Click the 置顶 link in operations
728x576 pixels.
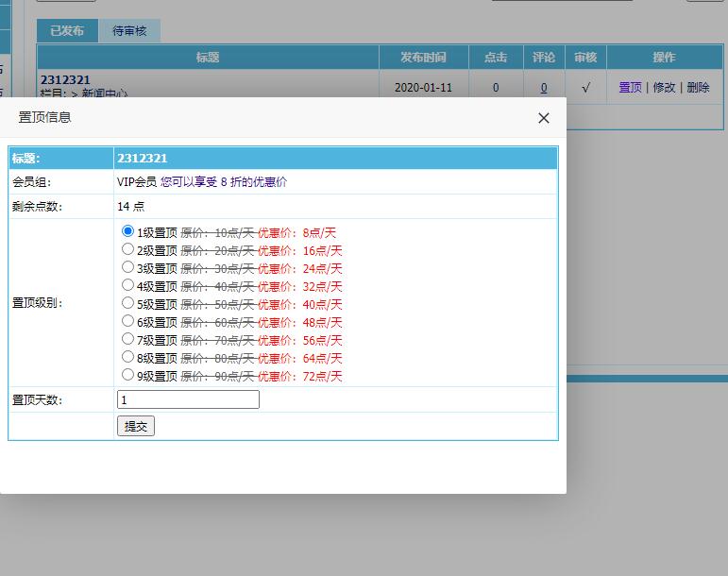pos(630,87)
